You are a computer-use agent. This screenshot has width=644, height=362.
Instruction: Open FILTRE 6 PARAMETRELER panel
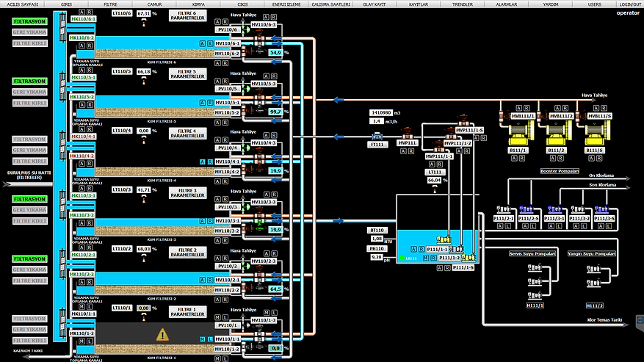tap(187, 15)
